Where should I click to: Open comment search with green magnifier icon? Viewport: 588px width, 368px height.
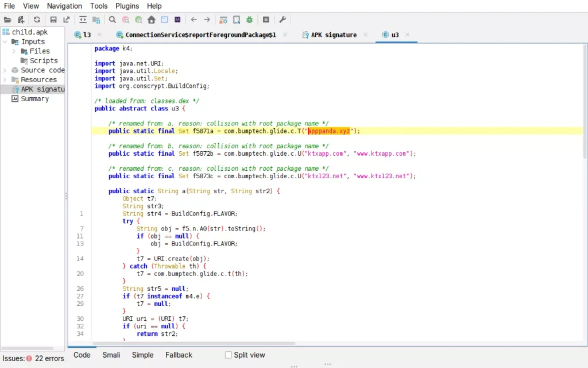[139, 20]
